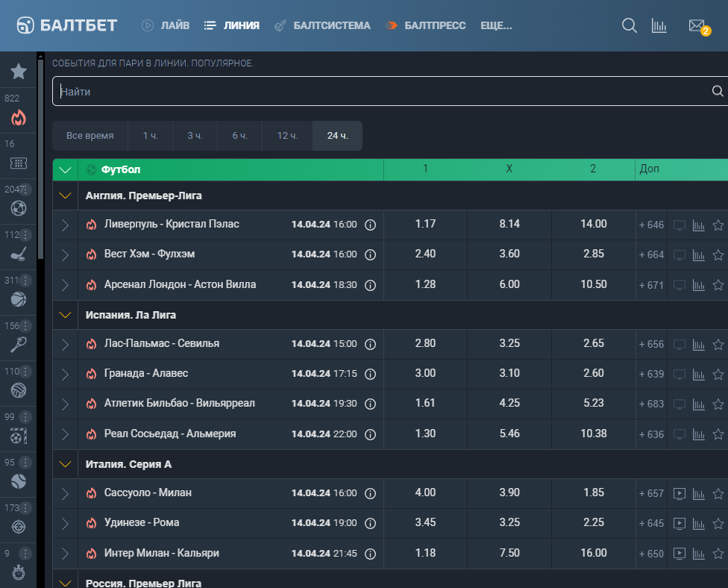The width and height of the screenshot is (728, 588).
Task: Open the ЕЩЕ... menu
Action: (496, 25)
